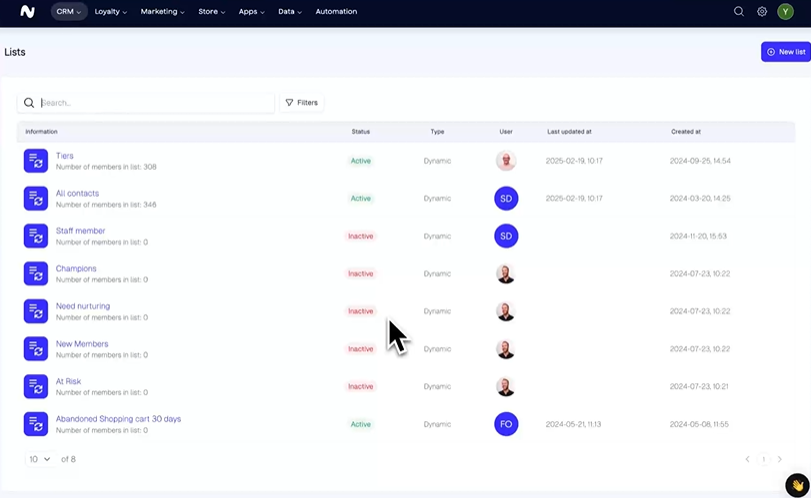Viewport: 811px width, 498px height.
Task: Click last updated 2024-05-21, 11:13
Action: (573, 424)
